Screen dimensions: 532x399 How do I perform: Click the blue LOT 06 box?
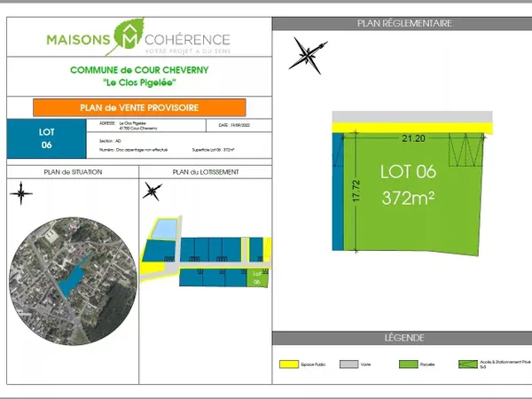click(x=46, y=138)
